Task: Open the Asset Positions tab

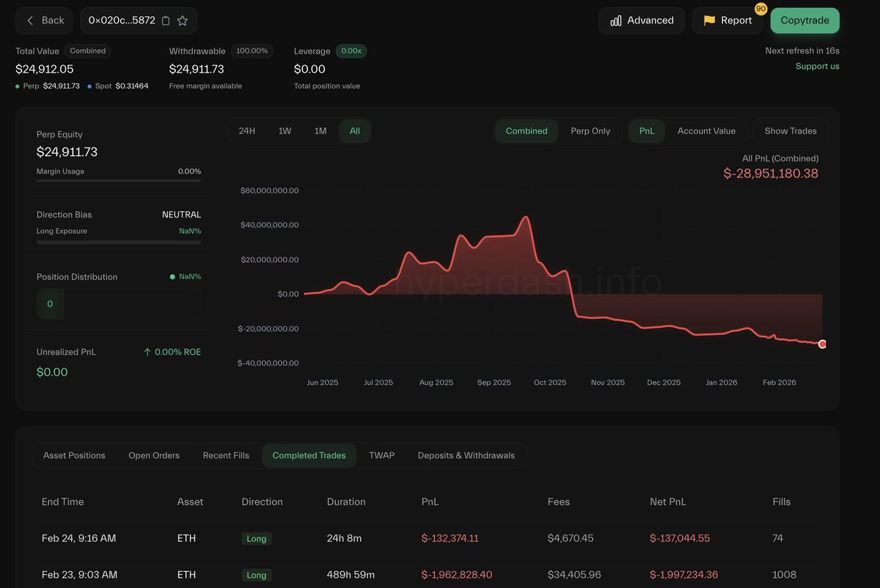Action: point(74,455)
